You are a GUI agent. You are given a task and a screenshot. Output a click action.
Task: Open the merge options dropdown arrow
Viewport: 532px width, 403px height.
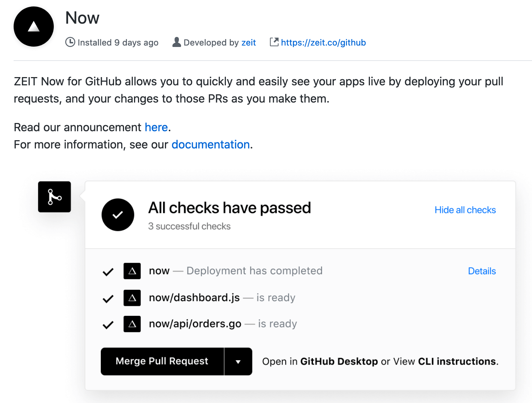(238, 361)
